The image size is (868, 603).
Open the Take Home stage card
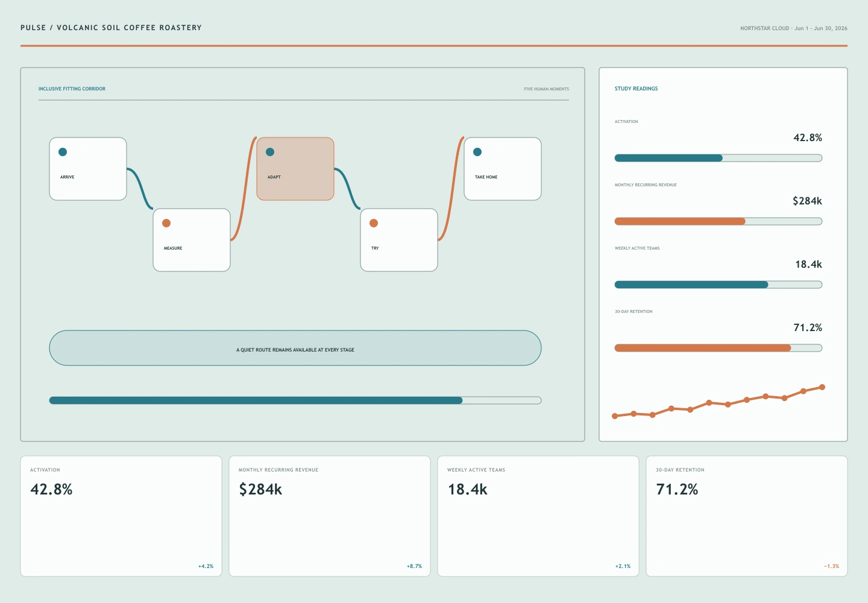503,169
